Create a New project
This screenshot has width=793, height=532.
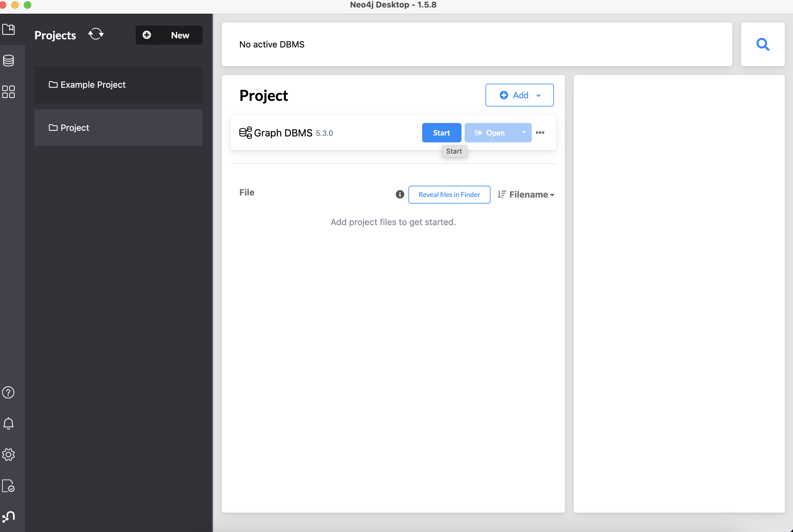point(169,35)
